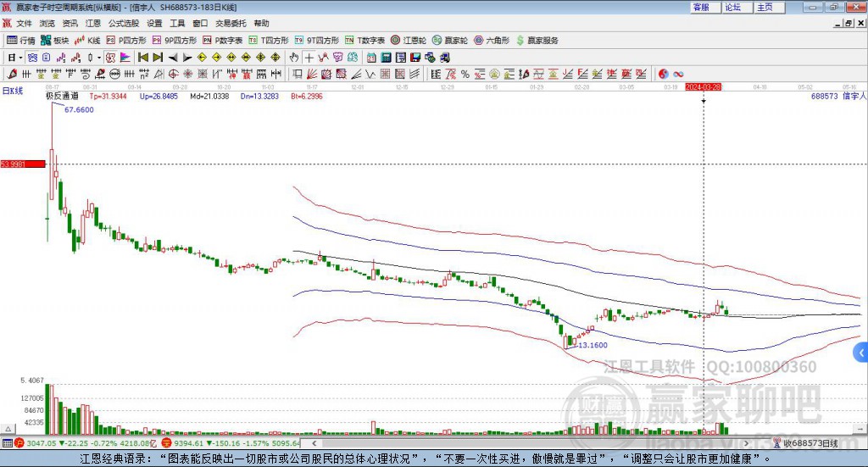Toggle the crosshair cursor tool
This screenshot has height=467, width=868.
click(x=309, y=58)
